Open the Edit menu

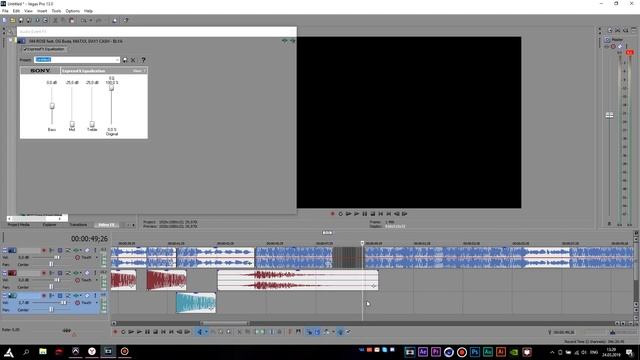16,11
